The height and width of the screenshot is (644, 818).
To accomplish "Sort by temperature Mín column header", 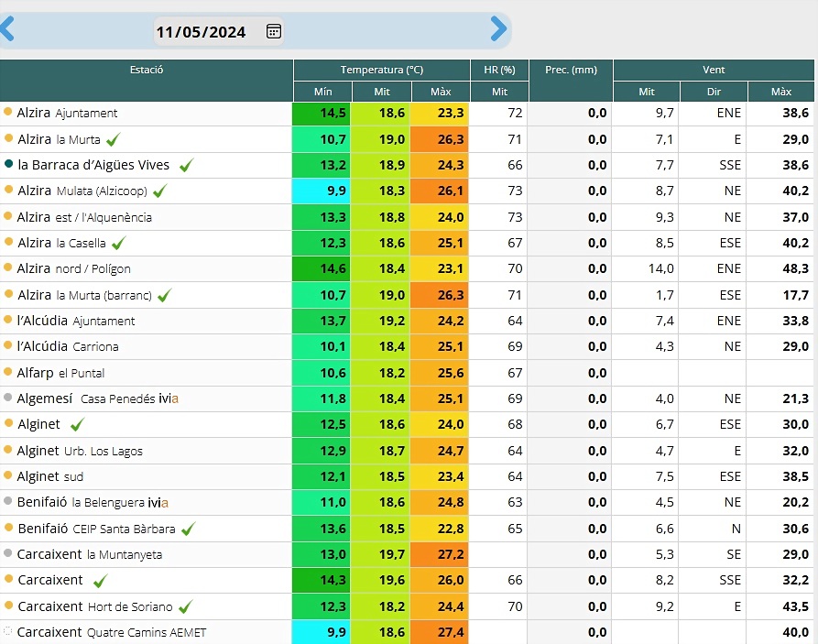I will pos(323,92).
